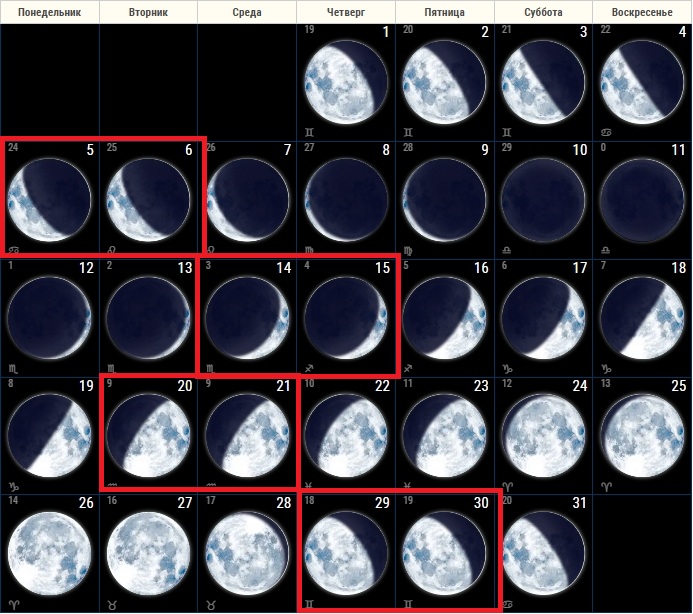This screenshot has height=614, width=693.
Task: Click the moon image for day 31
Action: (x=543, y=554)
